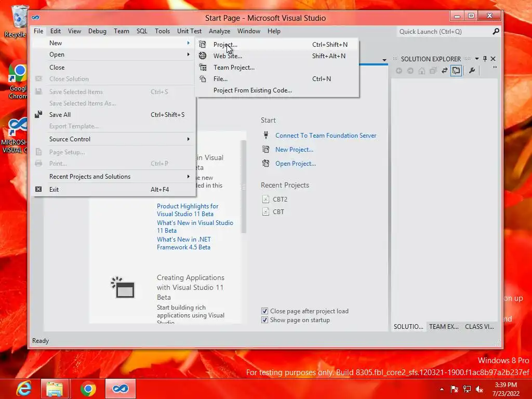Open the Recycle Bin on the desktop
The image size is (532, 399).
[15, 21]
